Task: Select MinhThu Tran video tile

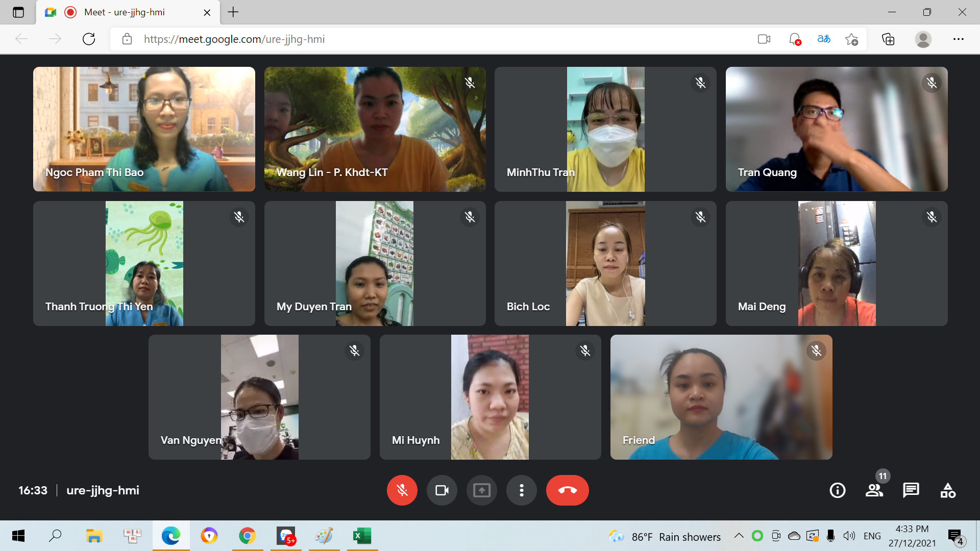Action: (x=605, y=129)
